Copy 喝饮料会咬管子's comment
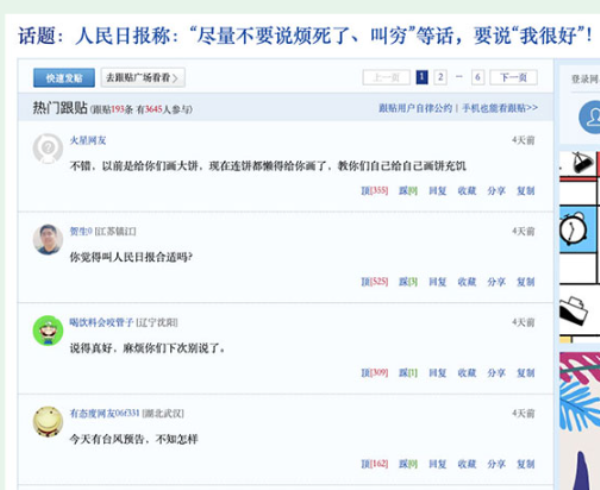The height and width of the screenshot is (490, 600). pyautogui.click(x=526, y=373)
